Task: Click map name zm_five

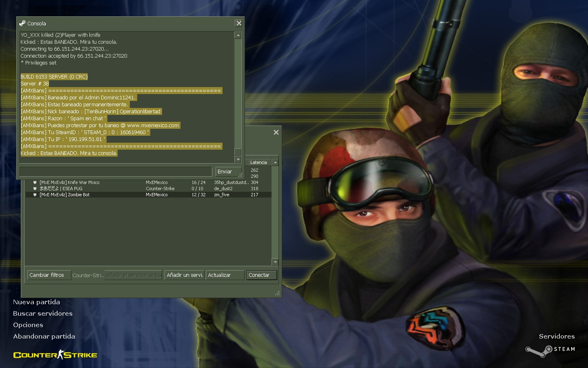Action: click(222, 195)
